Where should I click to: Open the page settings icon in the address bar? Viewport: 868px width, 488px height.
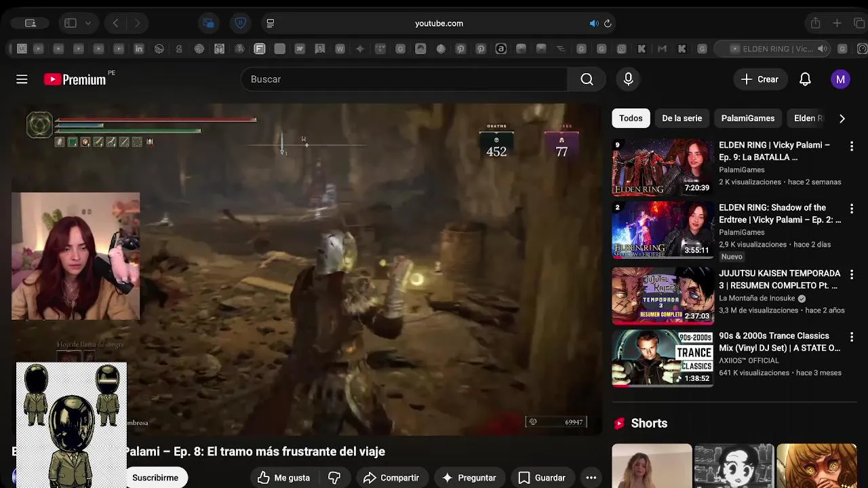tap(271, 23)
